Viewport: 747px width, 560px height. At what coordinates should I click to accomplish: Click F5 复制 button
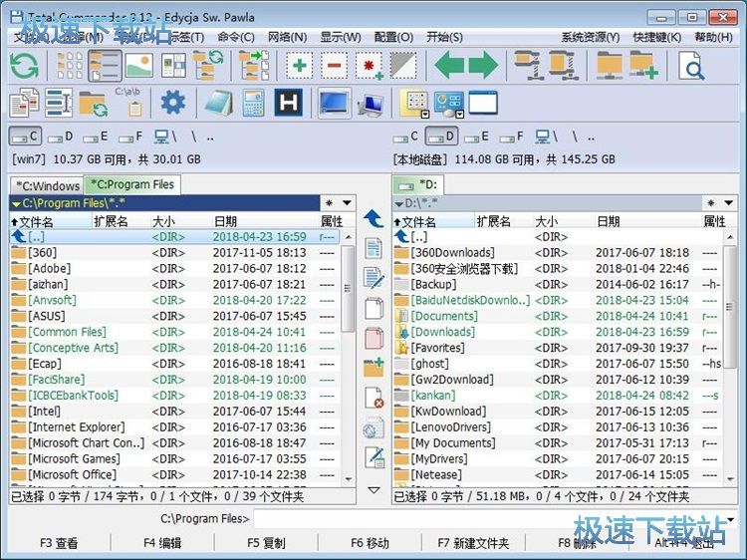coord(266,543)
